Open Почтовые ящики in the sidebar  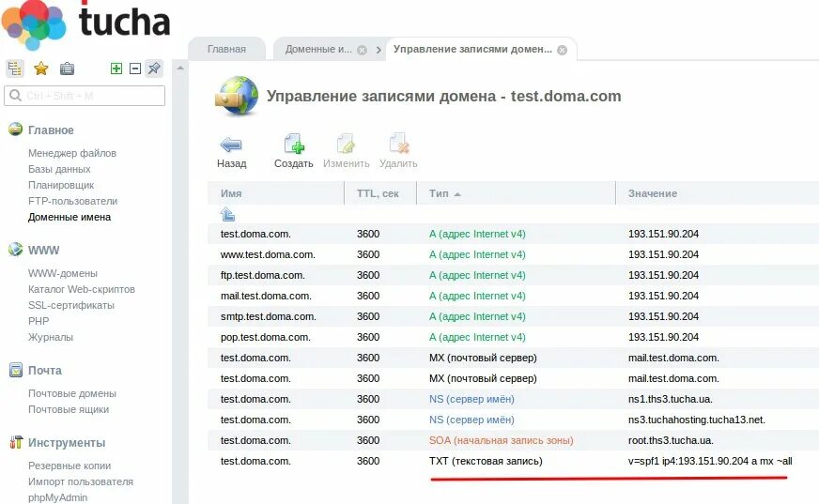69,409
